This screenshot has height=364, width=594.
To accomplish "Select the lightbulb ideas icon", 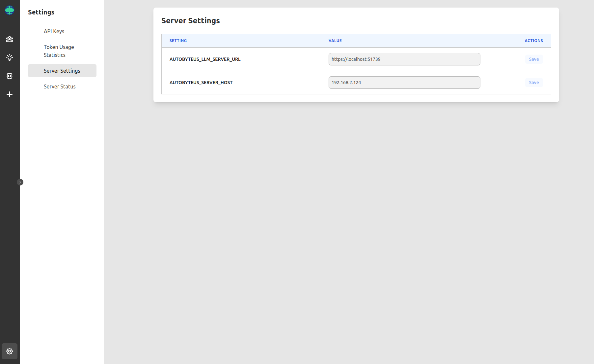I will coord(10,58).
